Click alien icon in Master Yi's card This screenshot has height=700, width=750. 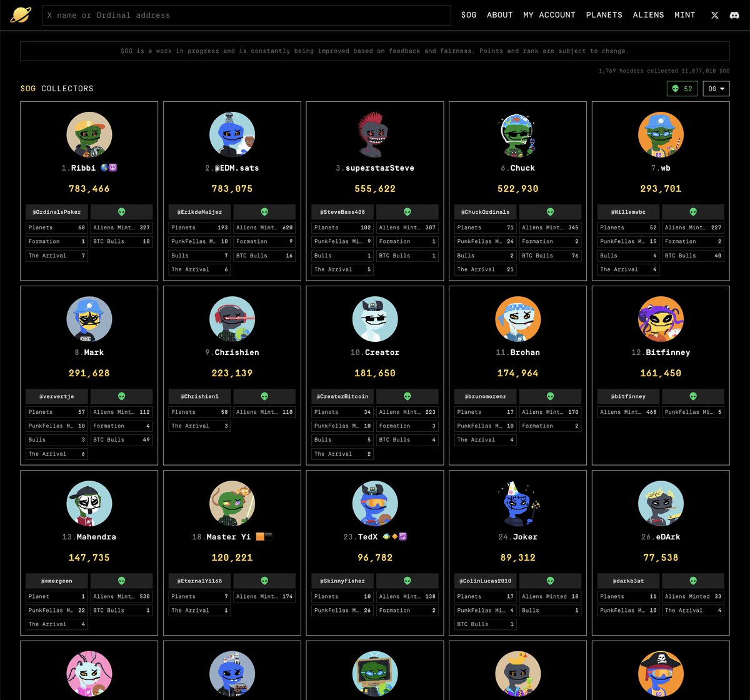pyautogui.click(x=264, y=581)
